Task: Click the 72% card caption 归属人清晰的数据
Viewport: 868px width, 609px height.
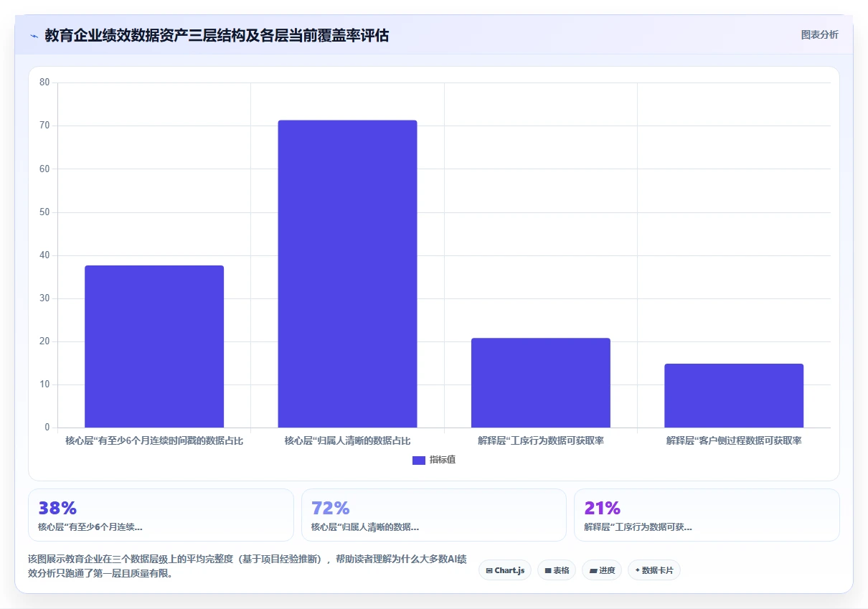Action: (365, 527)
